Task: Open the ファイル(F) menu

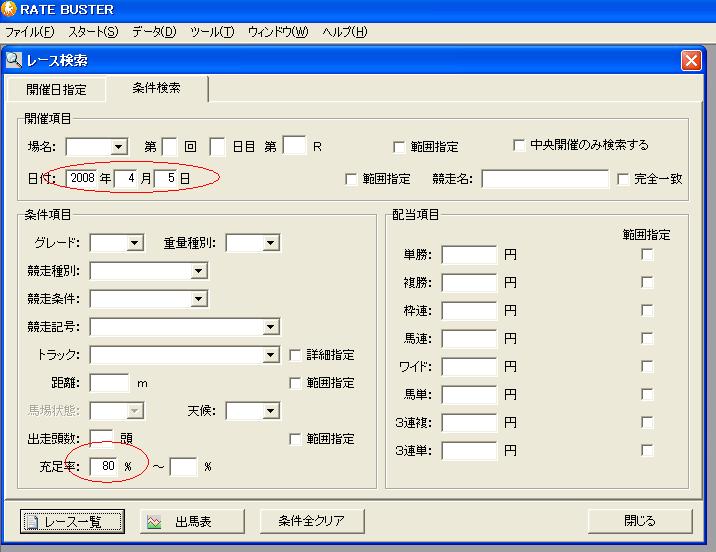Action: (x=29, y=32)
